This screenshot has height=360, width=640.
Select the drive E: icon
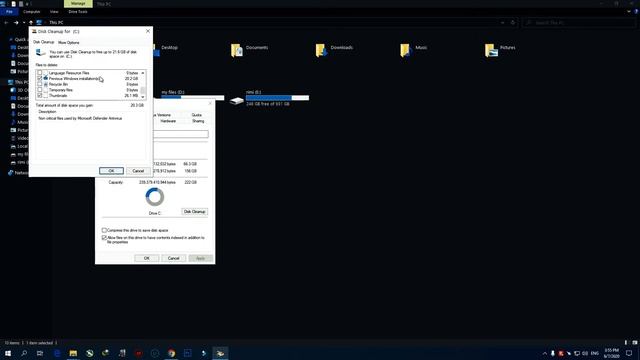point(237,100)
